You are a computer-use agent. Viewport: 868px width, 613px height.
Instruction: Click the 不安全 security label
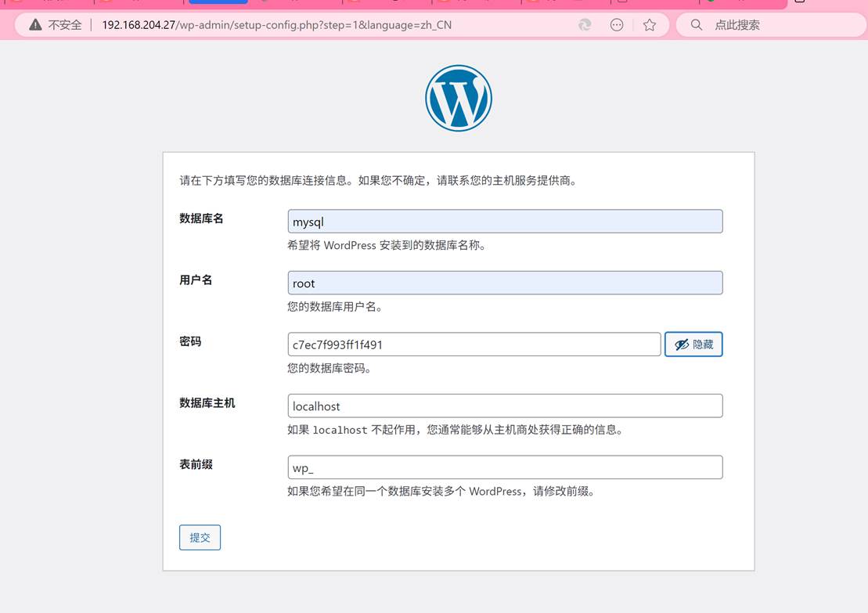[x=65, y=25]
